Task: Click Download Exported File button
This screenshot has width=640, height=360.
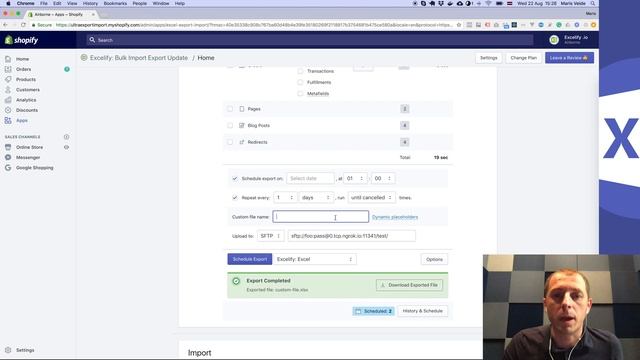Action: pos(409,285)
